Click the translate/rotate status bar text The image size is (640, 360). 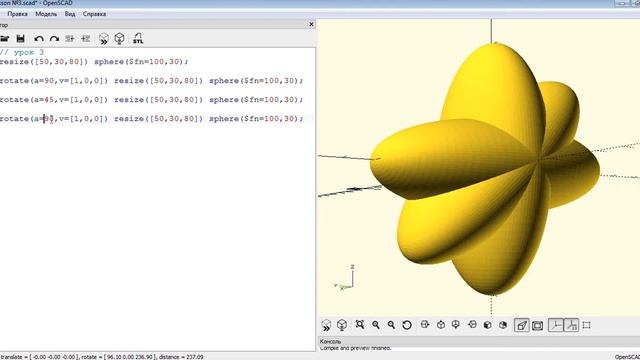(x=102, y=357)
